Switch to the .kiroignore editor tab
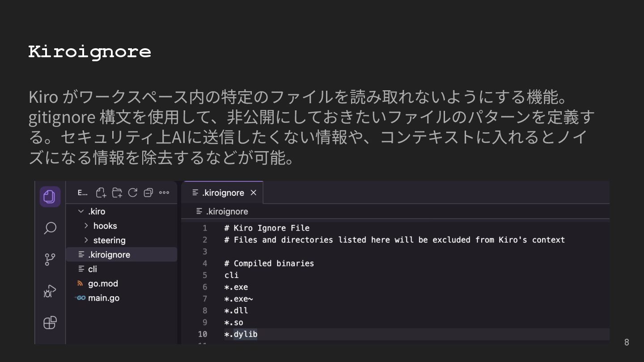 (x=222, y=193)
